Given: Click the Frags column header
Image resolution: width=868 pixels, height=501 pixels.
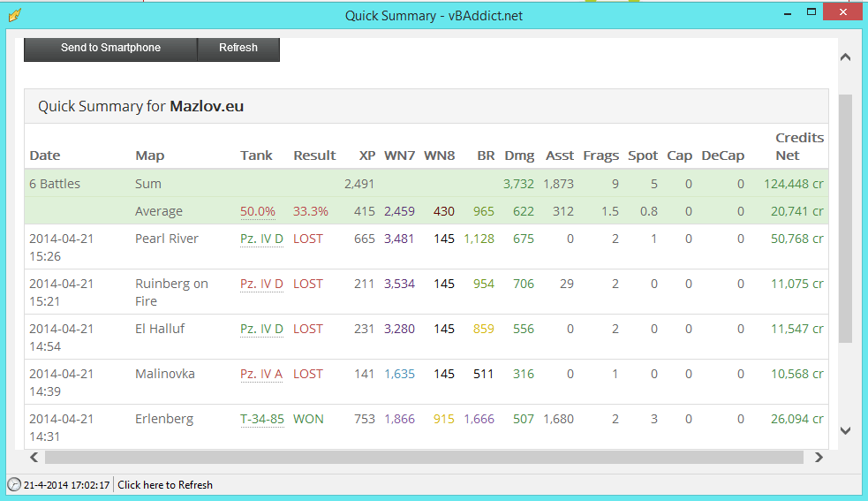Looking at the screenshot, I should coord(601,156).
